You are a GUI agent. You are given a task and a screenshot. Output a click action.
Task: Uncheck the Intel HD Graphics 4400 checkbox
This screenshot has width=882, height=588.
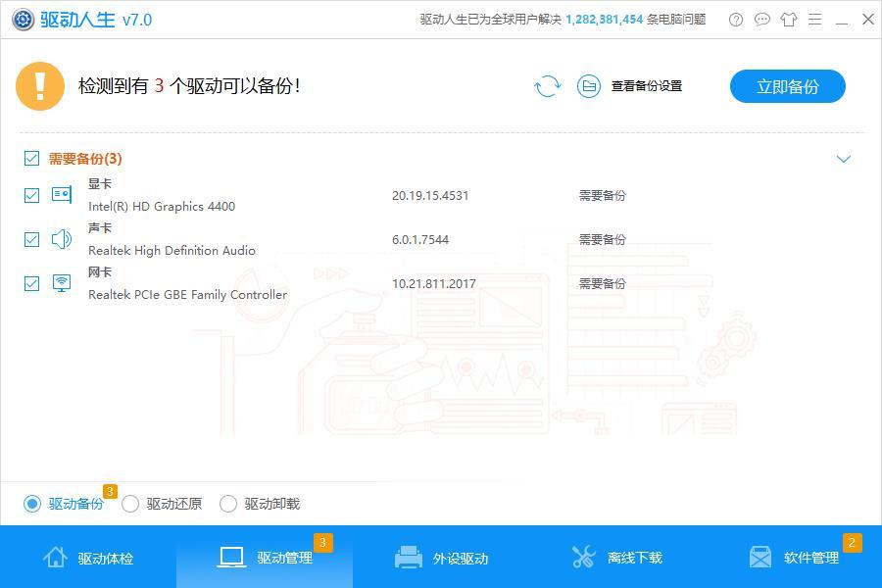click(31, 195)
